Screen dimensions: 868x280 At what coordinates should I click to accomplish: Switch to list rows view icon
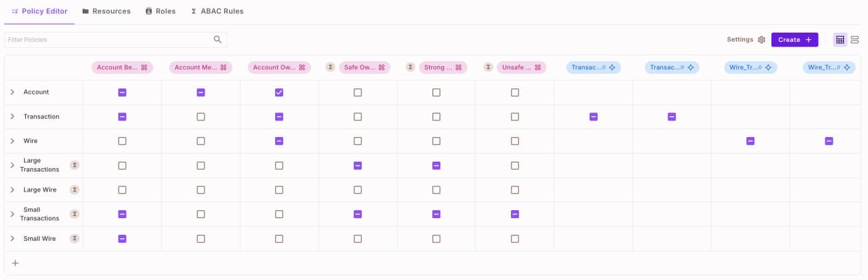[x=855, y=40]
